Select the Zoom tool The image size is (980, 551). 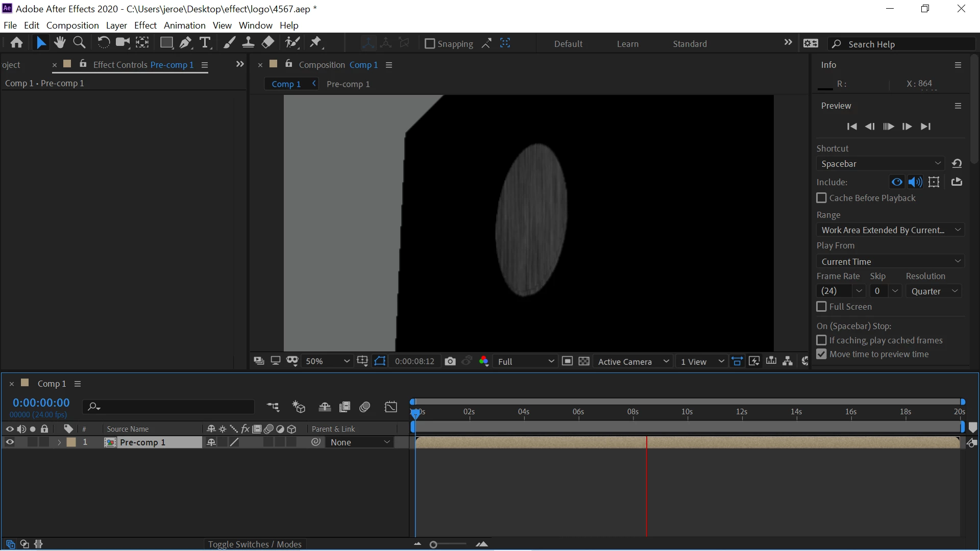(79, 43)
